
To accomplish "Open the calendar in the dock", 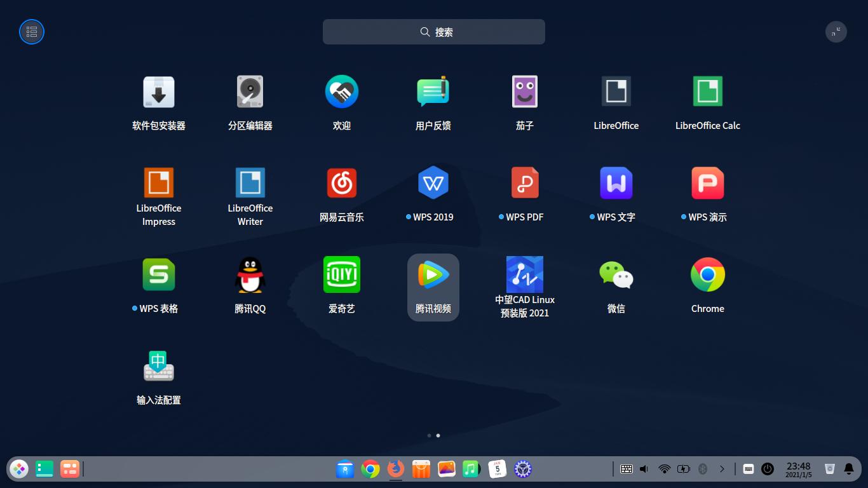I will pos(498,469).
